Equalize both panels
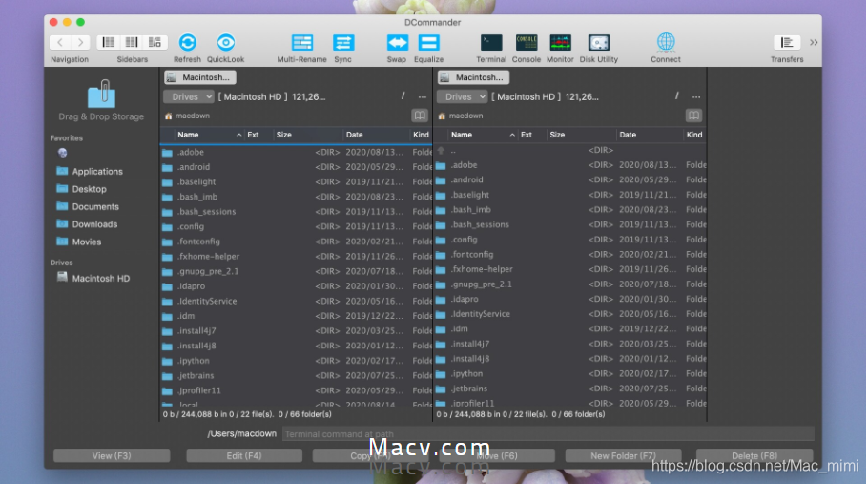Screen dimensions: 868x484 428,43
